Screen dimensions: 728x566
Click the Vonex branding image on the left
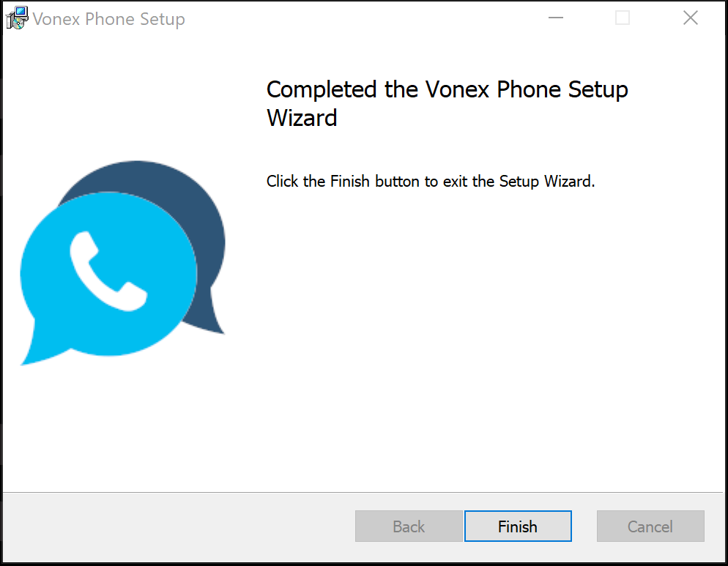[121, 264]
